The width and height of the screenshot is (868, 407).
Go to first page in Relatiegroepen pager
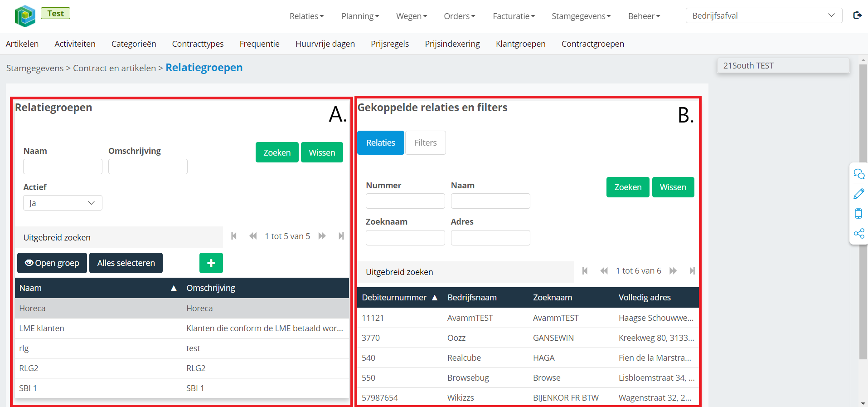coord(234,236)
